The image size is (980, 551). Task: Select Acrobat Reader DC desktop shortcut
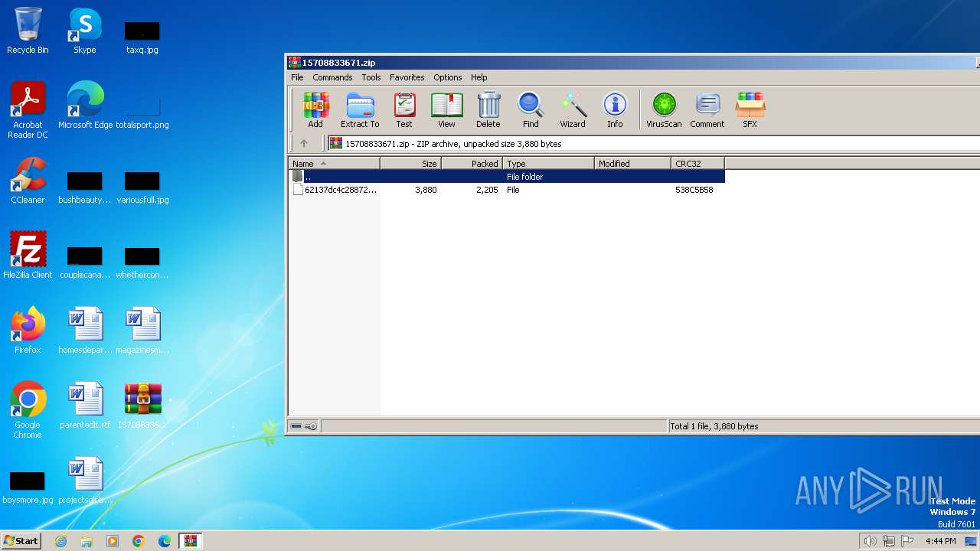click(x=28, y=110)
